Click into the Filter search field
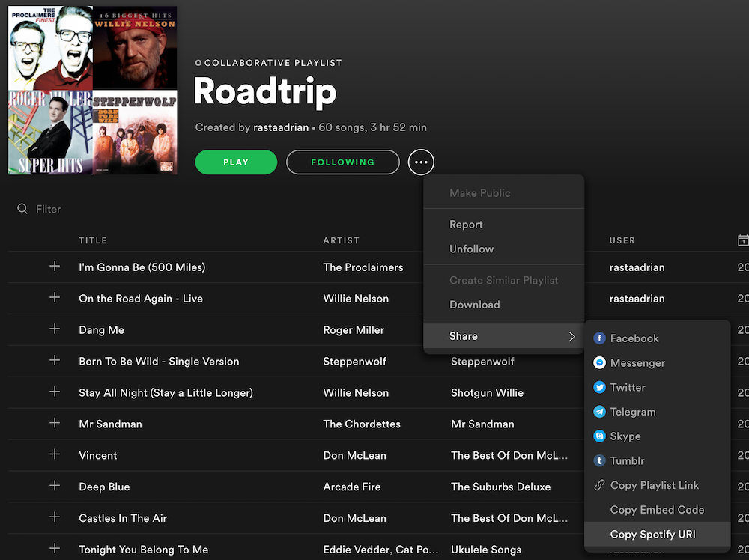749x560 pixels. 48,209
